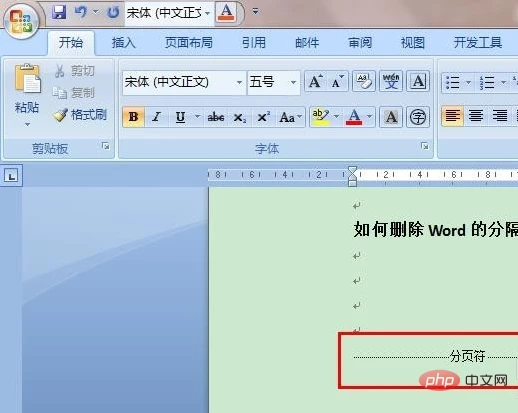Apply yellow text highlight color
This screenshot has height=413, width=518.
[321, 117]
